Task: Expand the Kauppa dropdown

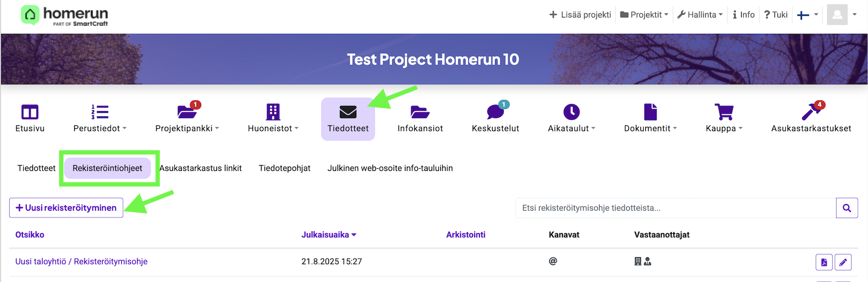Action: pyautogui.click(x=724, y=128)
